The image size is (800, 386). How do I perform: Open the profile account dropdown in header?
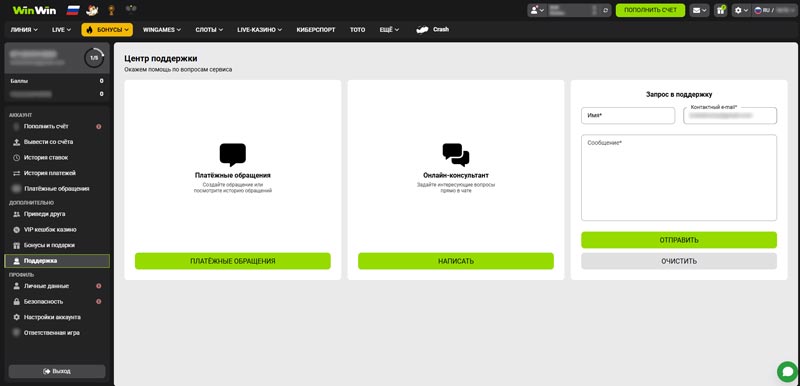coord(537,10)
